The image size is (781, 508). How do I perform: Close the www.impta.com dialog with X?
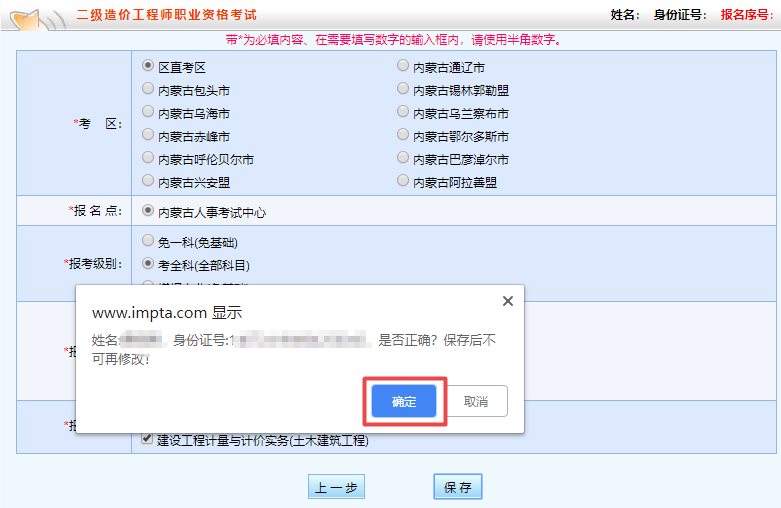[507, 301]
